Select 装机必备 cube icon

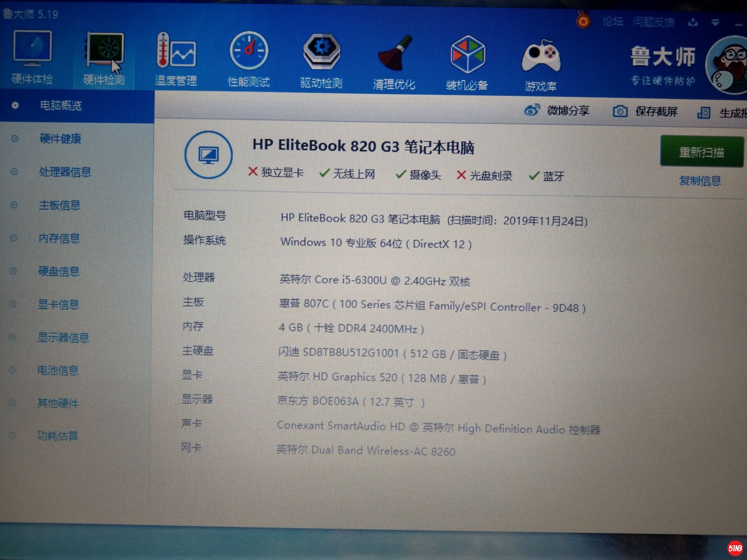pyautogui.click(x=467, y=55)
